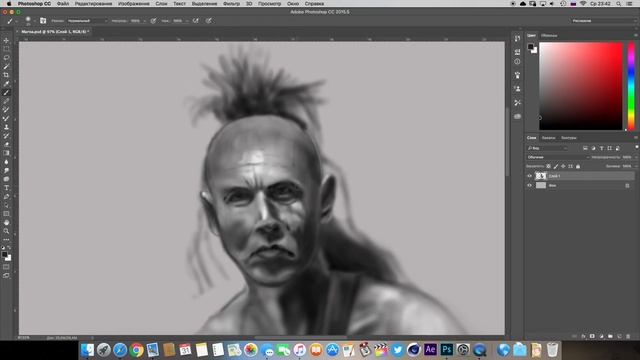
Task: Enable airbrush-style build-up
Action: [x=196, y=20]
